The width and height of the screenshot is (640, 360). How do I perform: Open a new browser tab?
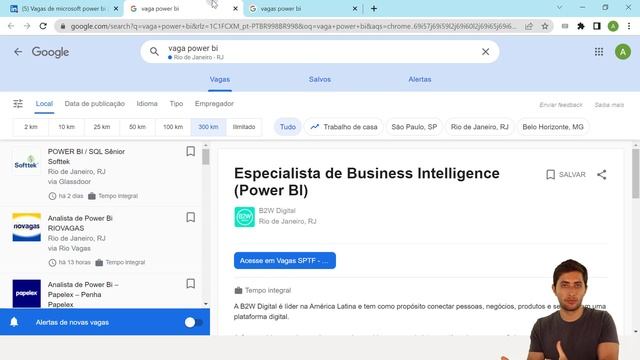coord(374,9)
